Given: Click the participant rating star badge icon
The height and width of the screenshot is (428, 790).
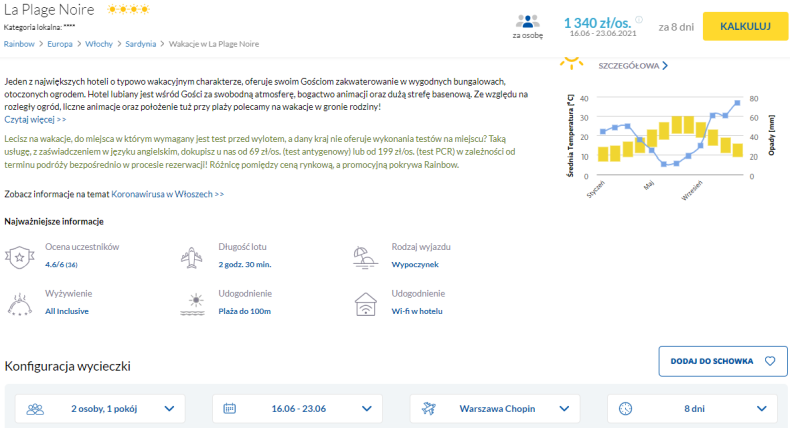Looking at the screenshot, I should [x=21, y=256].
